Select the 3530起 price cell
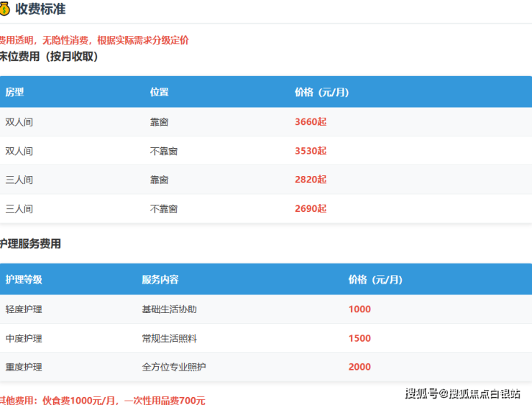 (x=311, y=151)
